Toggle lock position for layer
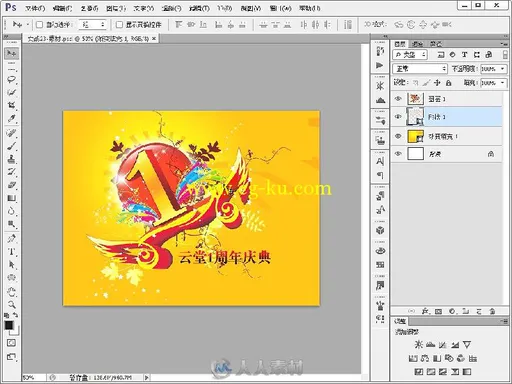Image resolution: width=512 pixels, height=384 pixels. (x=437, y=83)
